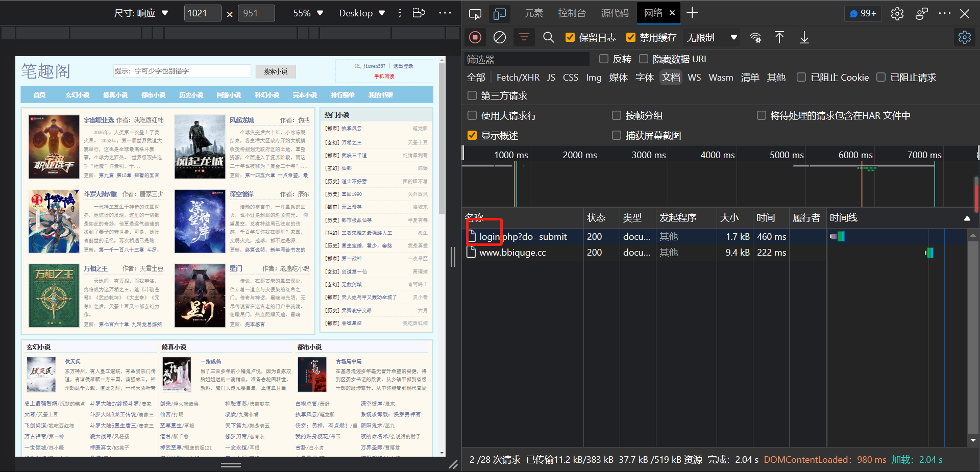Open the 排行榜单 nav link
The image size is (980, 472).
point(342,95)
